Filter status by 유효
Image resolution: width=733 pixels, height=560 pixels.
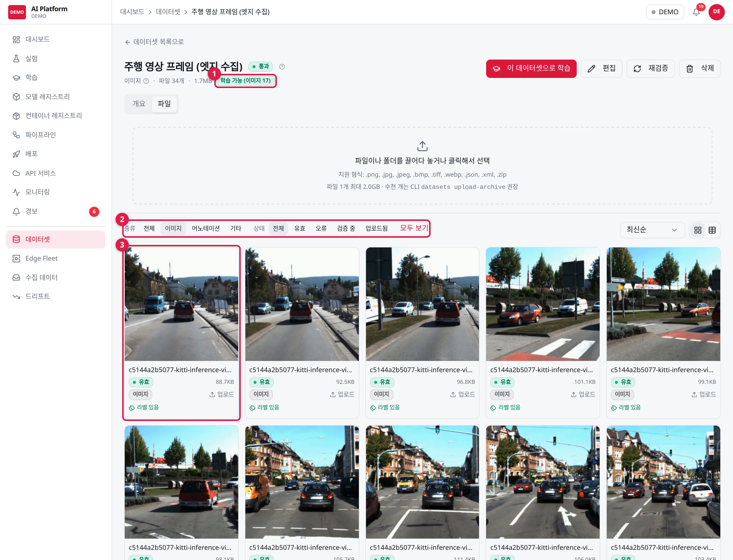click(x=300, y=228)
